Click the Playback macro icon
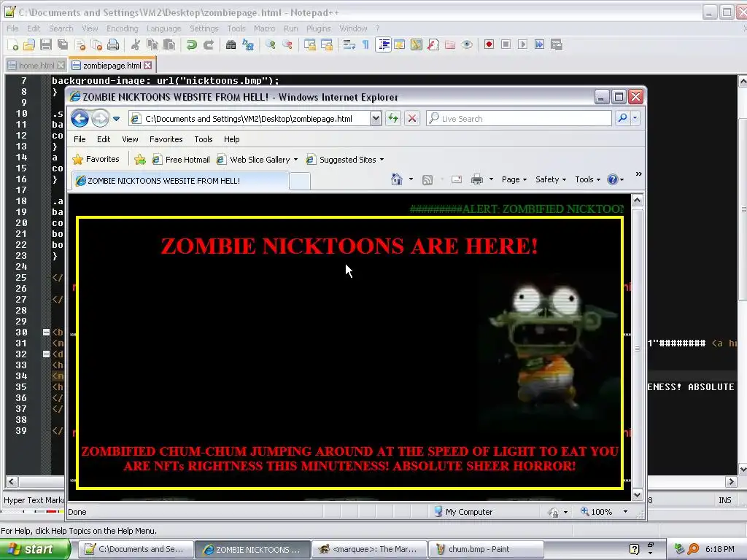Image resolution: width=747 pixels, height=560 pixels. pyautogui.click(x=522, y=44)
